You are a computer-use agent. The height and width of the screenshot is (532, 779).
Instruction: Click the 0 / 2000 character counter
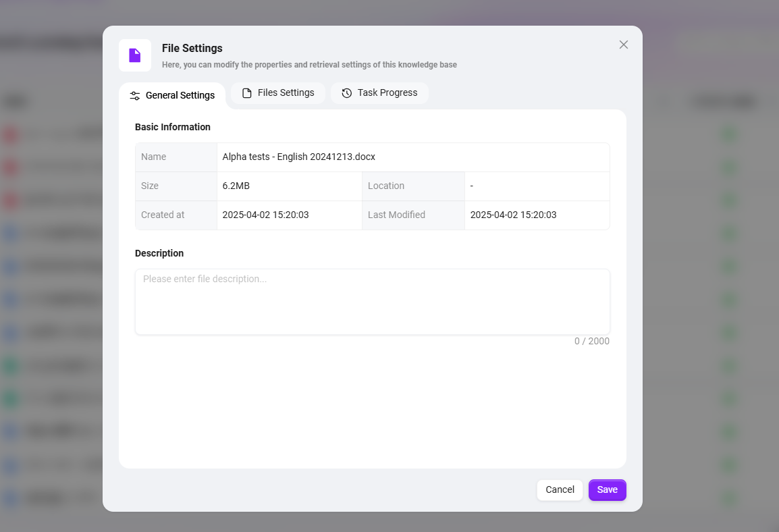tap(591, 341)
